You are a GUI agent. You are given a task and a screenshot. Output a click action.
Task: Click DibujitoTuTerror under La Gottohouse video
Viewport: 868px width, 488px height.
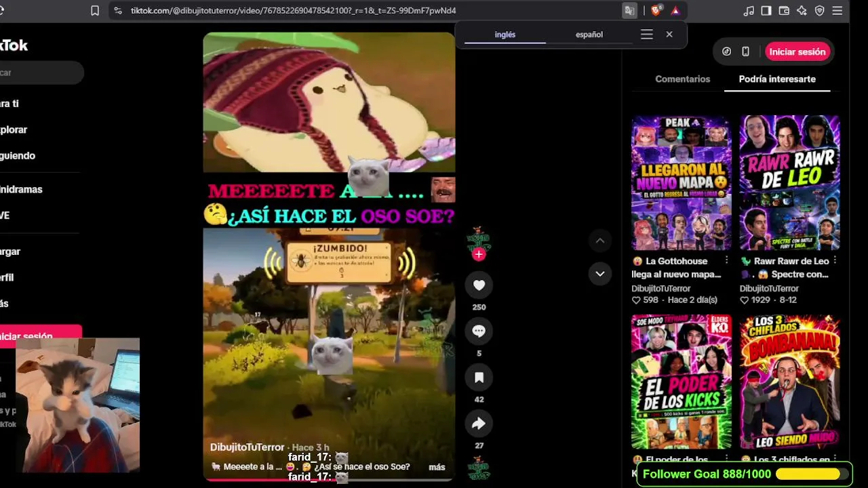[x=661, y=289]
